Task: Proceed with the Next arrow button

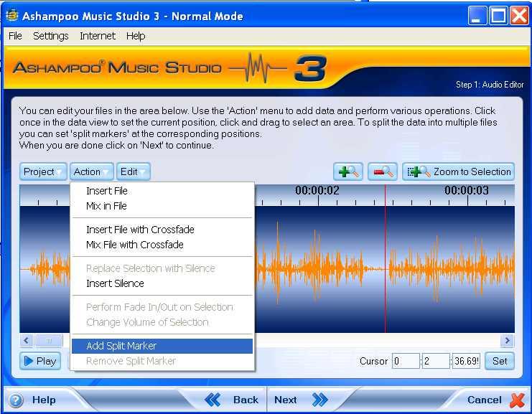Action: (x=301, y=400)
